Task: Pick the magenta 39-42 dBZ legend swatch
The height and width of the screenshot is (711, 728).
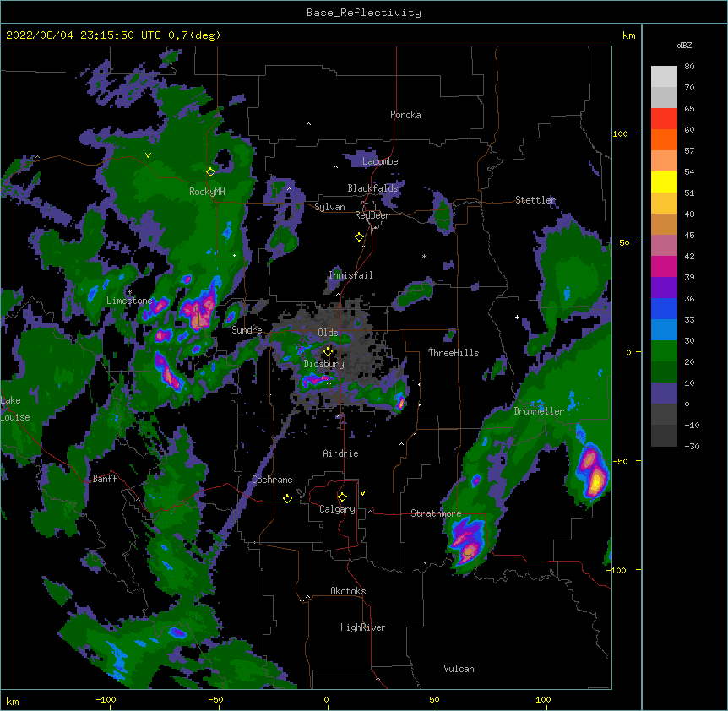Action: (664, 266)
